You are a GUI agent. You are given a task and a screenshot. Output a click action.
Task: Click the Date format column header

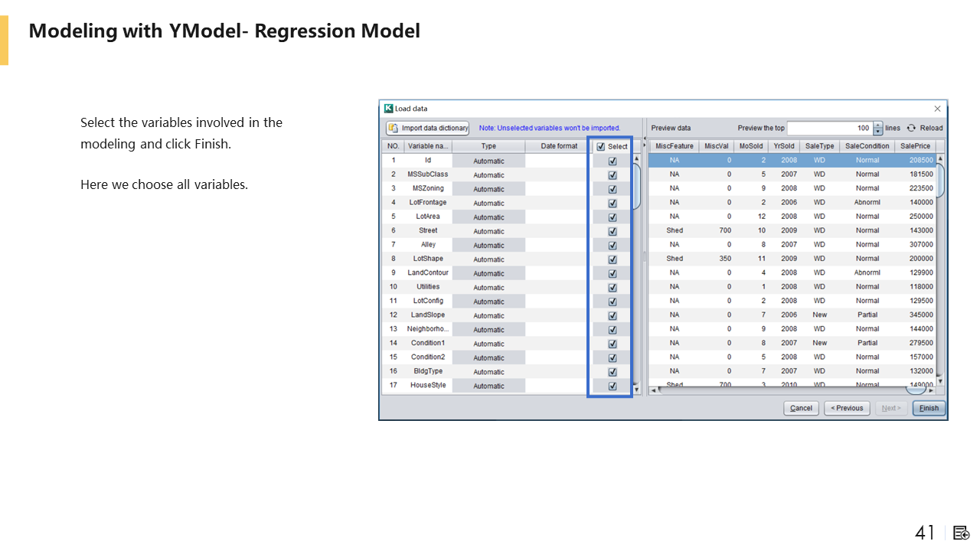(559, 146)
